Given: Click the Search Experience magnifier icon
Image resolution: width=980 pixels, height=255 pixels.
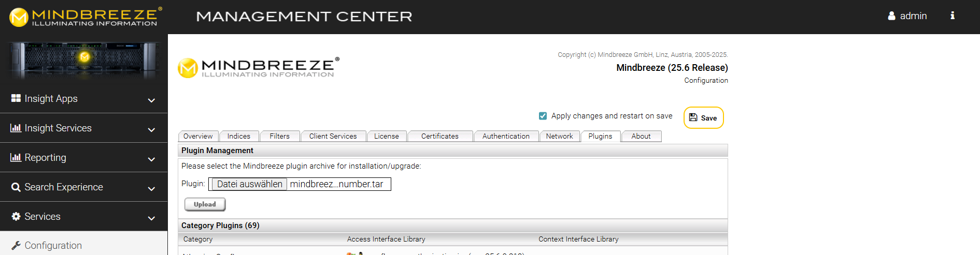Looking at the screenshot, I should [16, 187].
